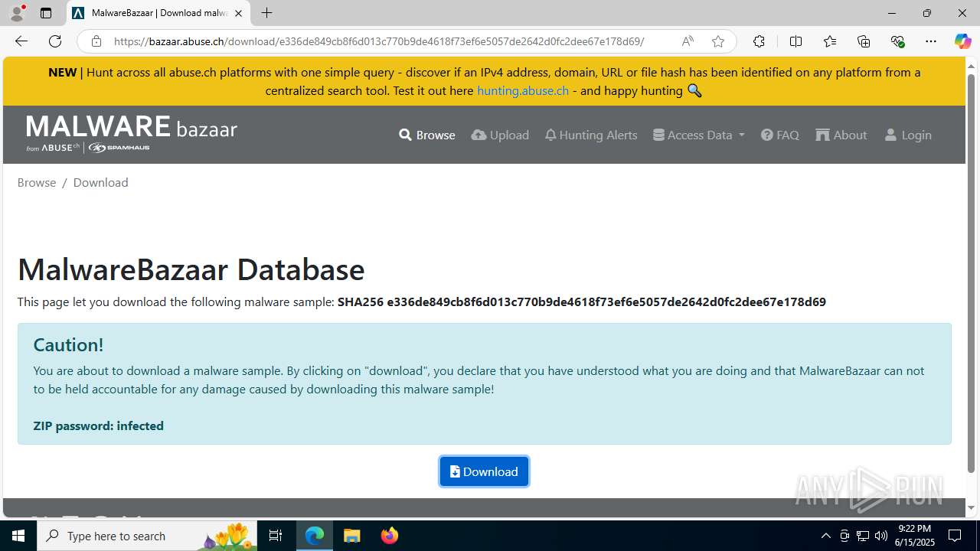The height and width of the screenshot is (551, 980).
Task: Open the Upload navigation item
Action: (500, 135)
